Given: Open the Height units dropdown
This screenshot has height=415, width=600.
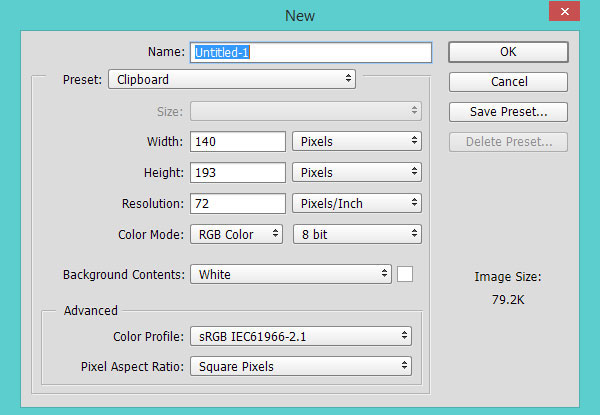Looking at the screenshot, I should [357, 173].
